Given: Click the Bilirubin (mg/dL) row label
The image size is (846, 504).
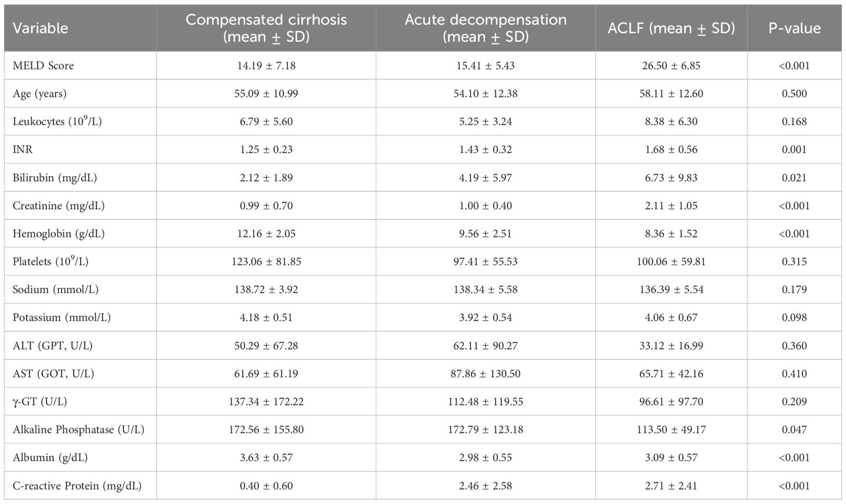Looking at the screenshot, I should [54, 178].
